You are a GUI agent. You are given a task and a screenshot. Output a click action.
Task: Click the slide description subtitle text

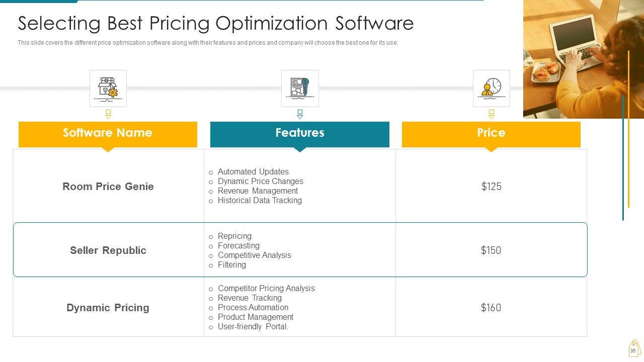(x=208, y=43)
